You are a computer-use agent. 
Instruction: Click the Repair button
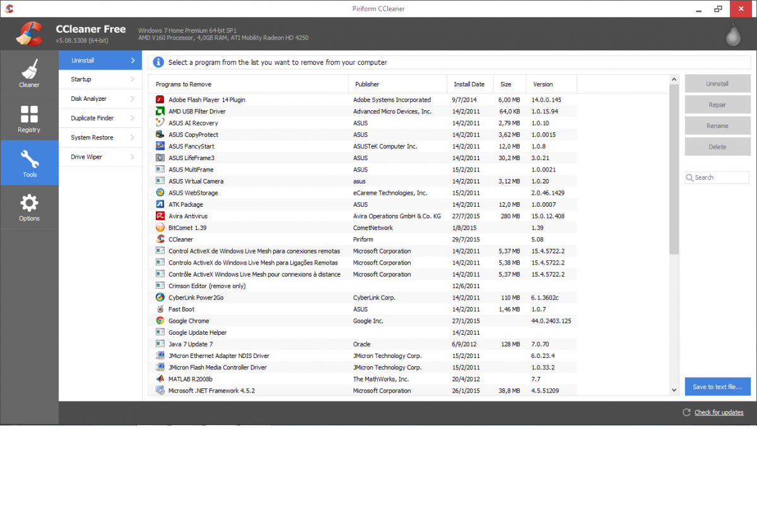(x=717, y=105)
